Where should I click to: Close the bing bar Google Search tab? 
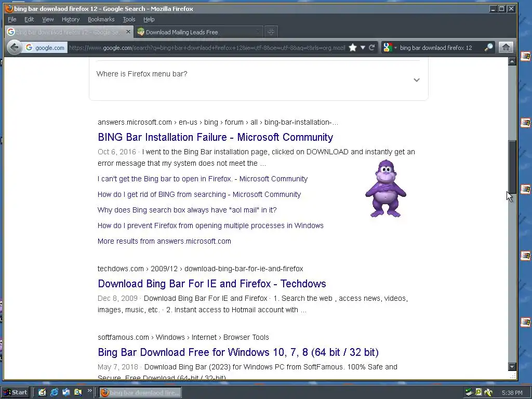pyautogui.click(x=128, y=32)
